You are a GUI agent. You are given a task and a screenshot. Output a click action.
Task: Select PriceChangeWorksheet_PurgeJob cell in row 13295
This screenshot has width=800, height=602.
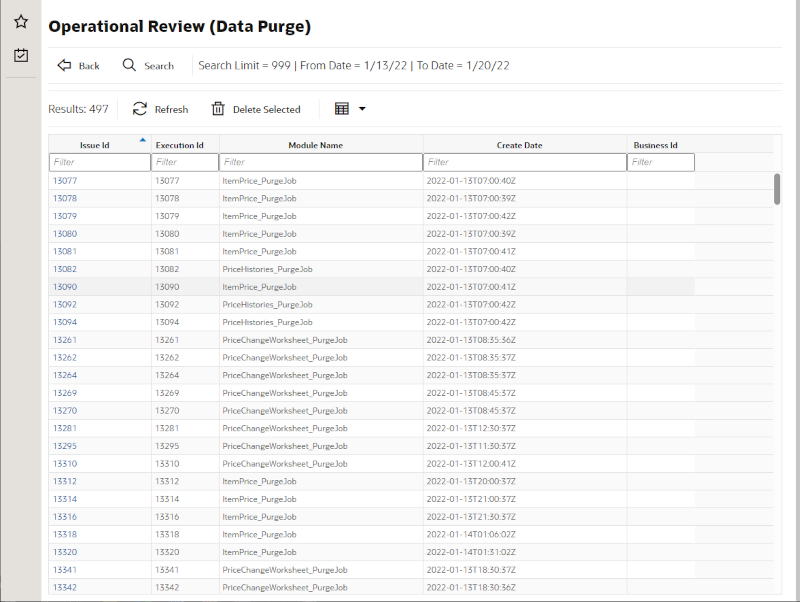pos(321,446)
